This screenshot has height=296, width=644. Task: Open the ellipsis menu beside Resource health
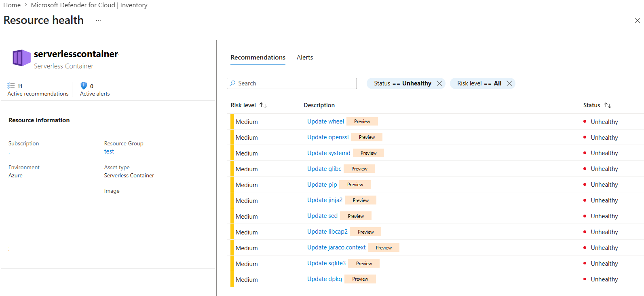coord(99,21)
